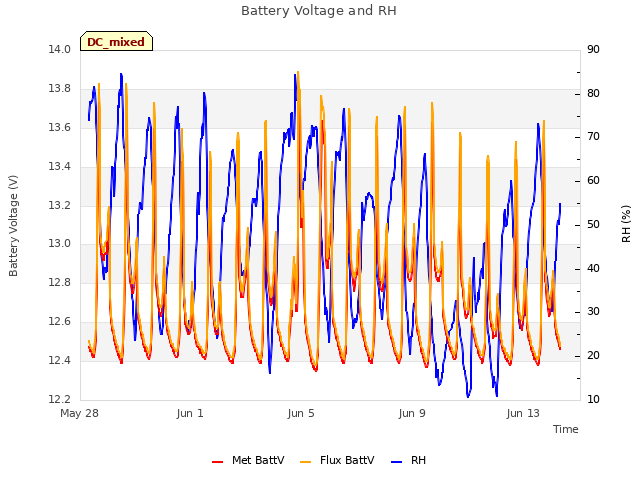
Task: Click the 80 RH tick label
Action: 593,93
